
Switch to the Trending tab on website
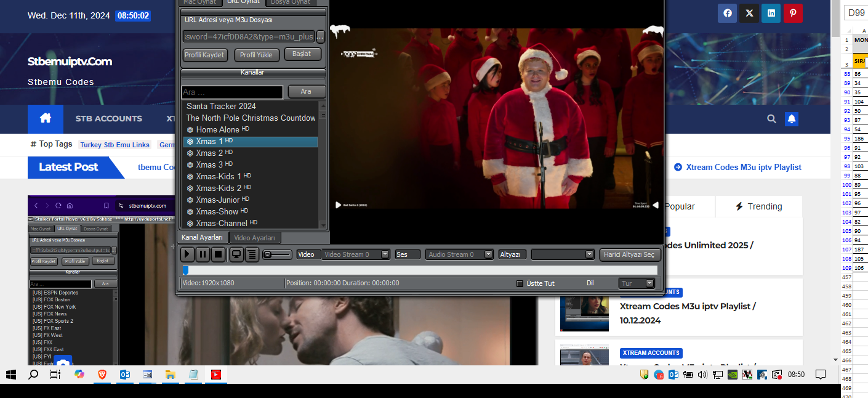click(x=758, y=206)
